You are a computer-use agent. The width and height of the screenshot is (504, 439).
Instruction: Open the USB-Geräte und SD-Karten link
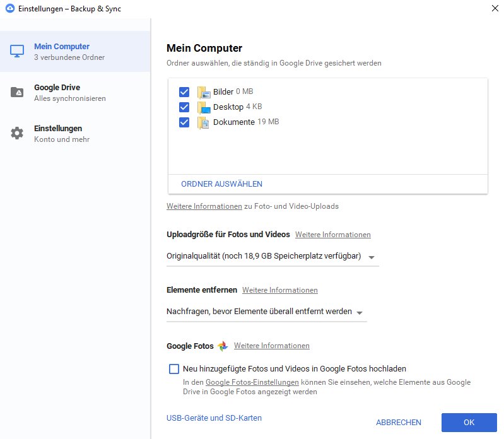(x=214, y=418)
